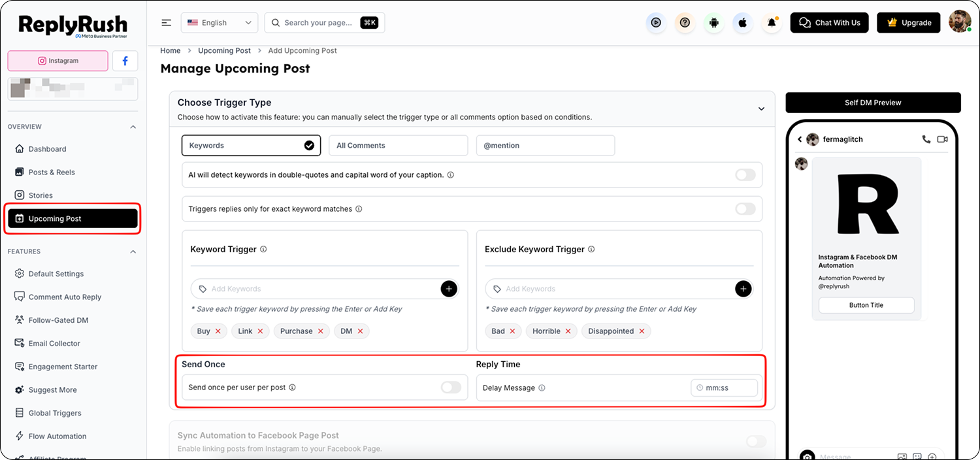The width and height of the screenshot is (980, 460).
Task: Go to Upcoming Post breadcrumb link
Action: [224, 50]
